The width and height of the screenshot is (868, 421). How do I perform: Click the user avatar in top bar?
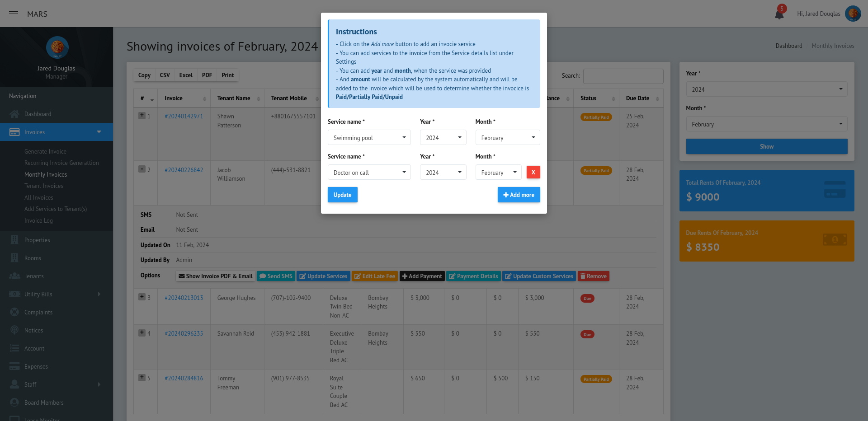coord(853,14)
